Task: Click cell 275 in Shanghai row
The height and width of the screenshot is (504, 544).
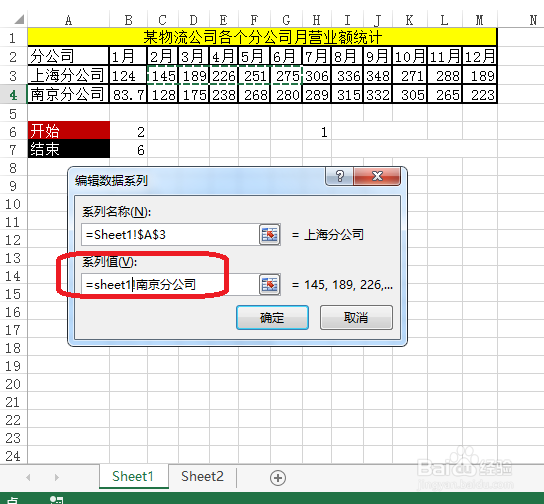Action: pyautogui.click(x=287, y=76)
